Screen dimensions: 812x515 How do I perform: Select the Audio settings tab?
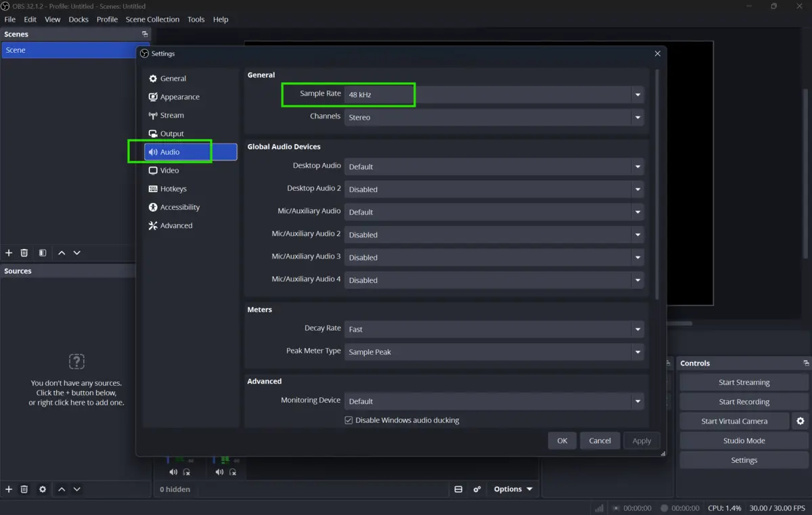coord(191,152)
